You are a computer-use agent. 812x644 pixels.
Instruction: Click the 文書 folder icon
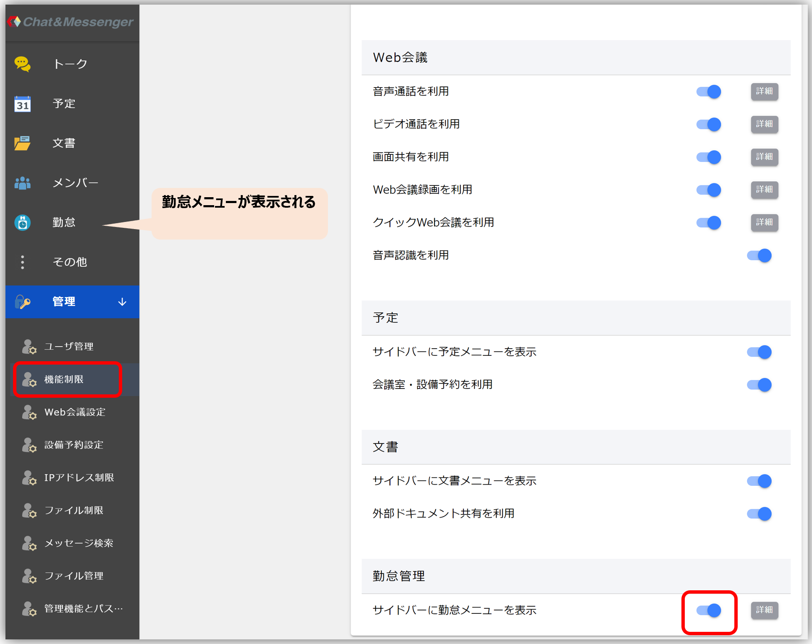pyautogui.click(x=22, y=143)
